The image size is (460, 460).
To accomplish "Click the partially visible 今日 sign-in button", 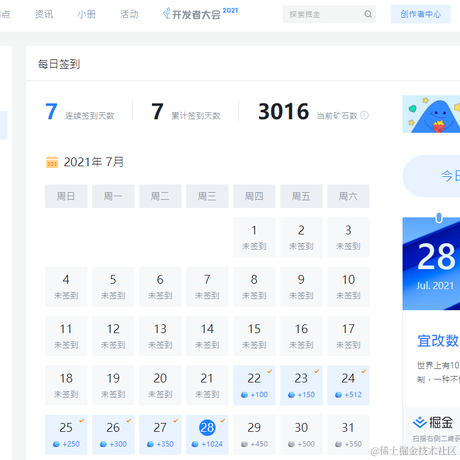I will (x=431, y=176).
